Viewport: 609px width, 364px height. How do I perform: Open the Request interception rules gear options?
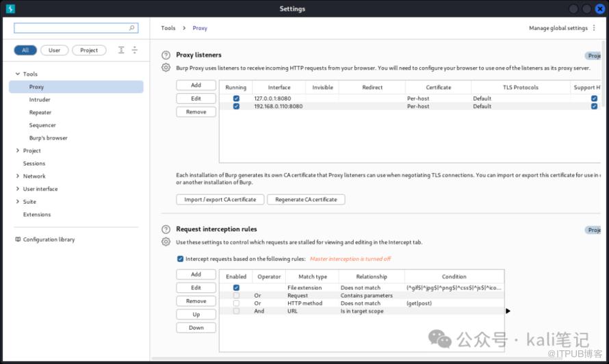(166, 242)
